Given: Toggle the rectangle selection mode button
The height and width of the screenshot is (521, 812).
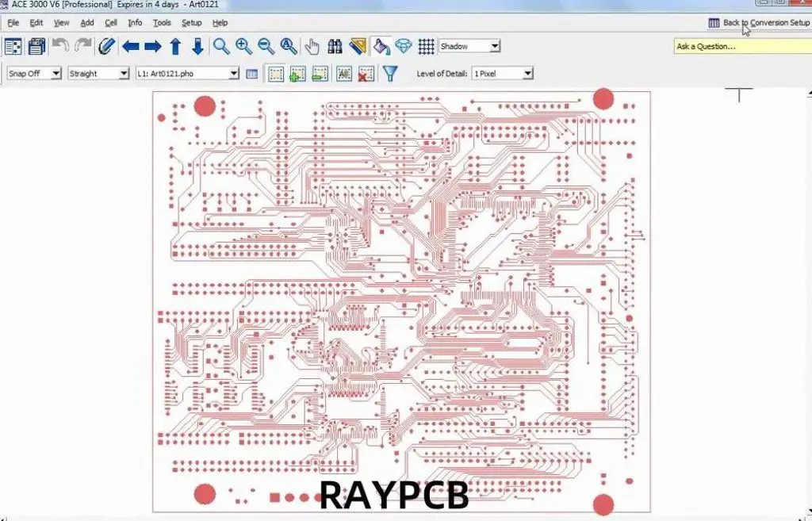Looking at the screenshot, I should click(x=275, y=74).
